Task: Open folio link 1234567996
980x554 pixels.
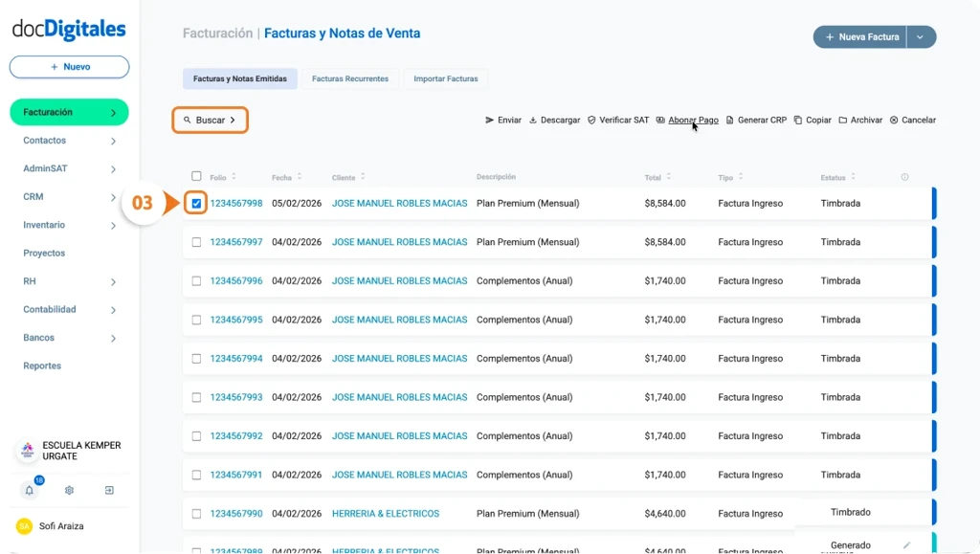Action: coord(236,280)
